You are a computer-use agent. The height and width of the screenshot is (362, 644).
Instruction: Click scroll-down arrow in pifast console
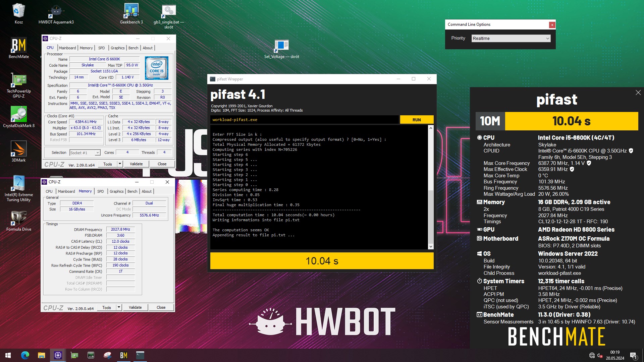pyautogui.click(x=431, y=247)
